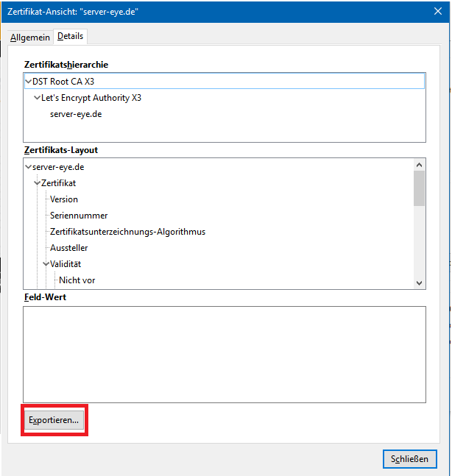Click the layout list scroll up arrow
This screenshot has height=476, width=452.
[419, 165]
